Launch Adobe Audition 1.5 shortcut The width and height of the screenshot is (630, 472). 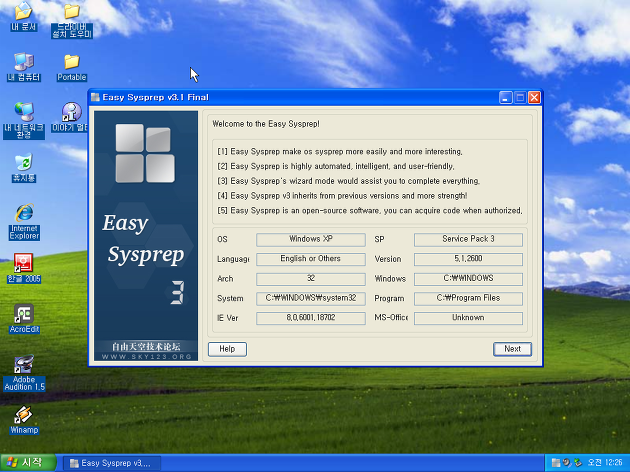tap(24, 373)
